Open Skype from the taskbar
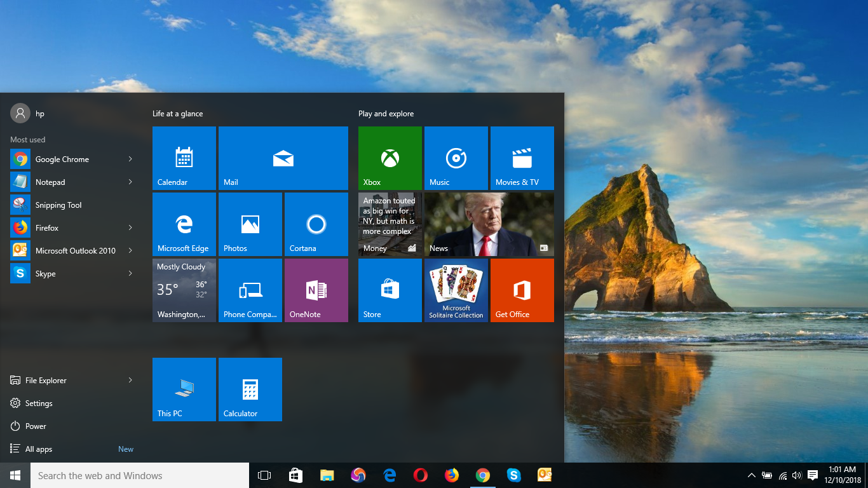Screen dimensions: 868x488 click(x=513, y=475)
